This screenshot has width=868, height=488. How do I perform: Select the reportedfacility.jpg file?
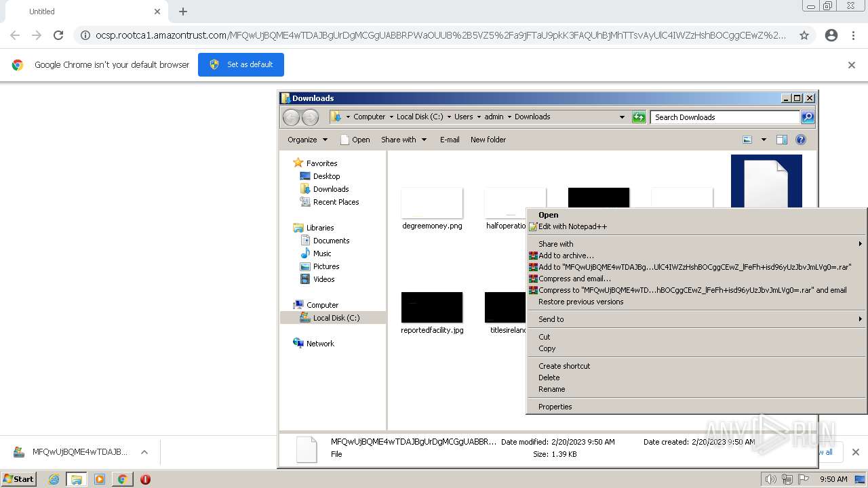(x=432, y=313)
